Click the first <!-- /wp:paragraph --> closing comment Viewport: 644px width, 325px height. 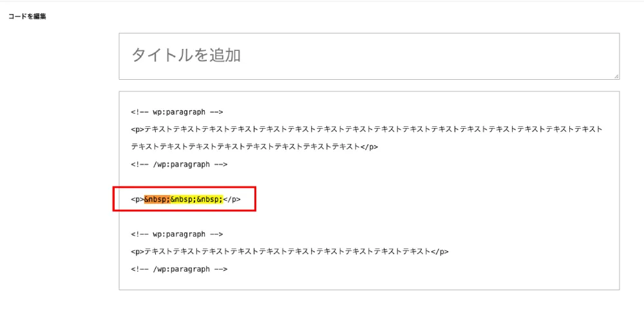pos(179,164)
